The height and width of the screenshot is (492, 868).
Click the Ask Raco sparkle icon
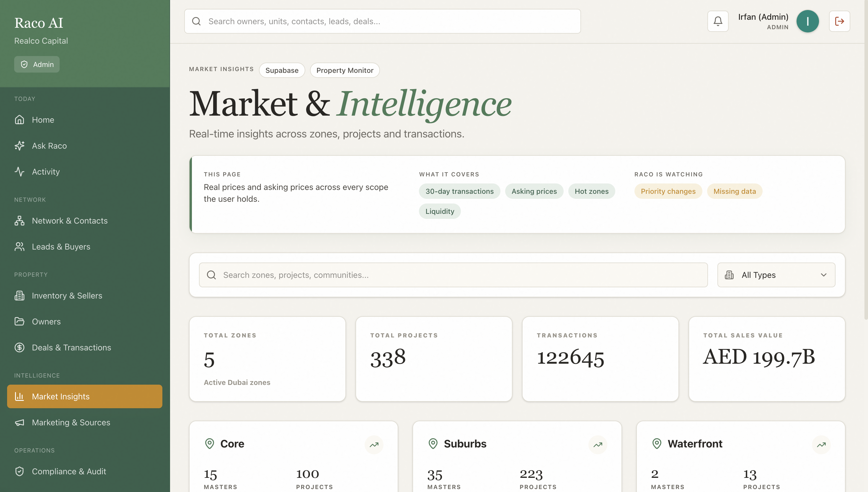(x=19, y=146)
